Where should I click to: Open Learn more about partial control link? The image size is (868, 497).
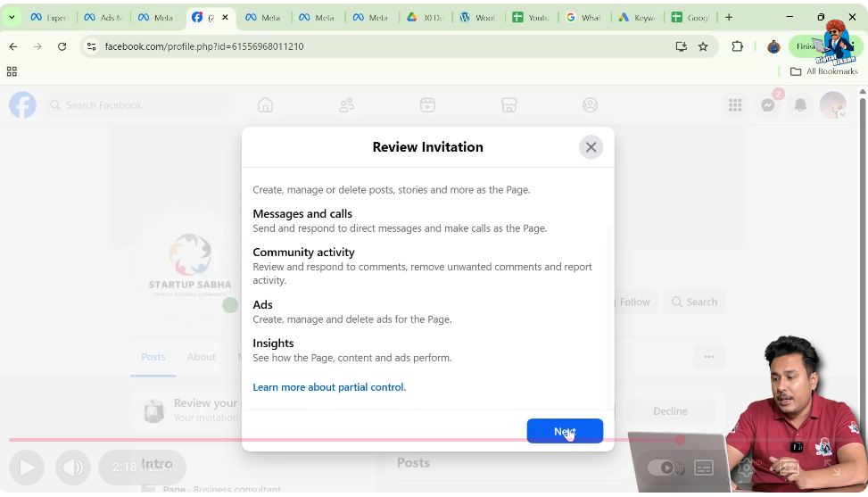click(329, 387)
